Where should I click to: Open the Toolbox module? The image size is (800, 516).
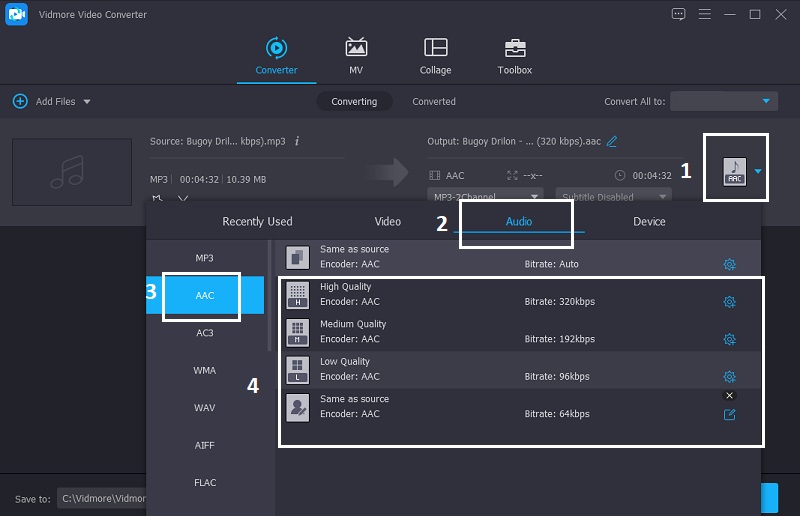pyautogui.click(x=515, y=56)
